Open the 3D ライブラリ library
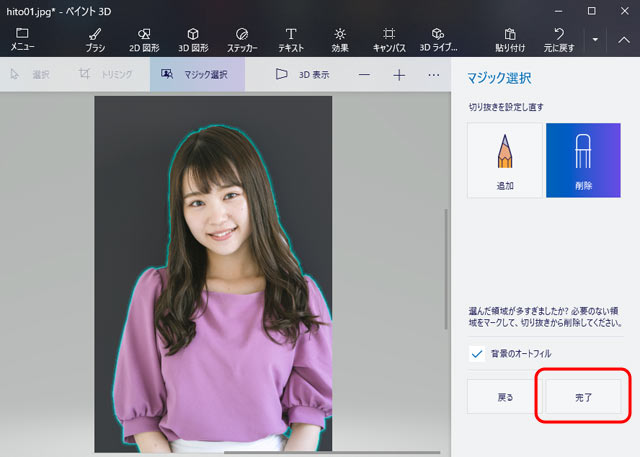The width and height of the screenshot is (640, 457). [x=438, y=40]
